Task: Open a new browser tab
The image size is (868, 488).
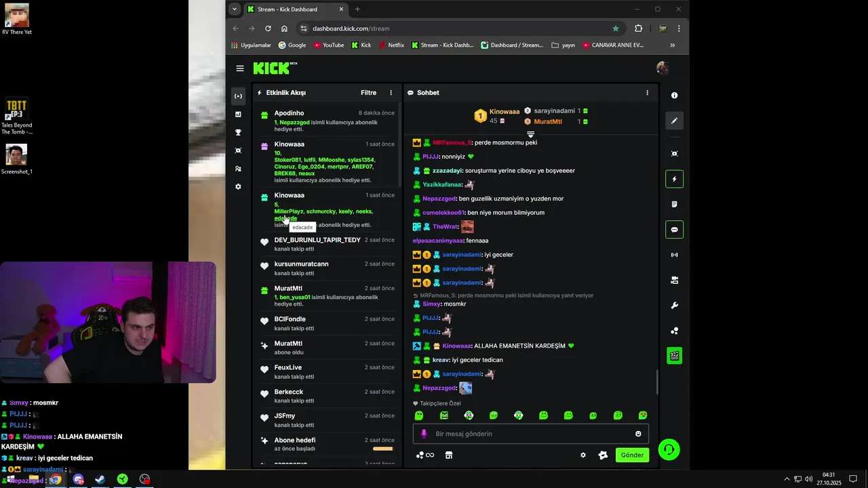Action: (357, 9)
